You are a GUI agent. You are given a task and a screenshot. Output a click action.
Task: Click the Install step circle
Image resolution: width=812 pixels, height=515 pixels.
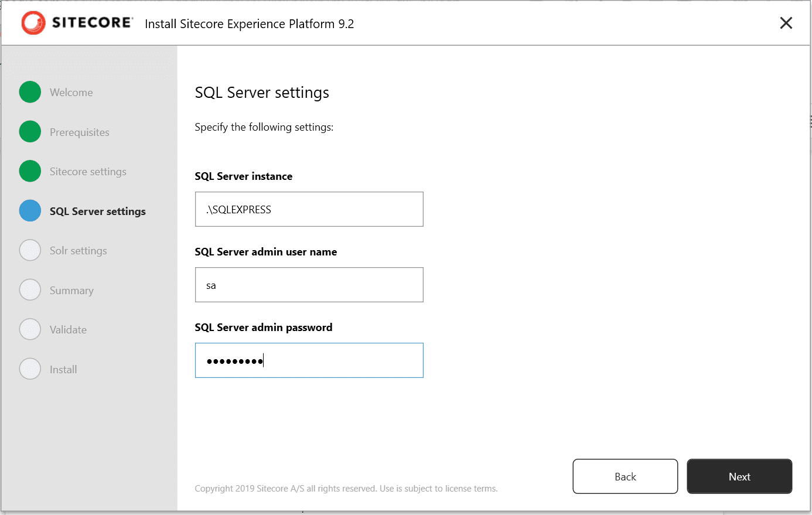pos(30,369)
